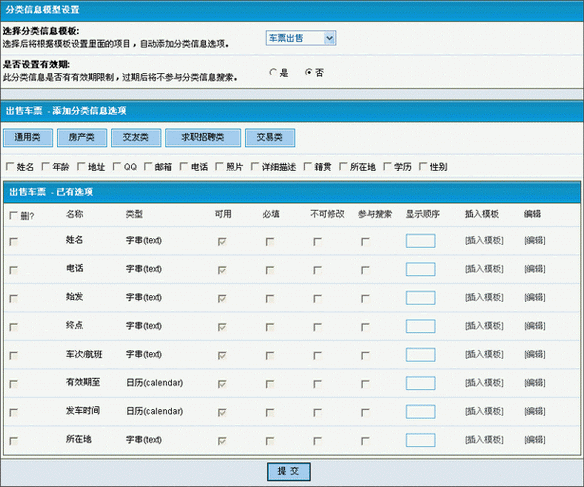This screenshot has height=487, width=584.
Task: Click [编辑] link for 有效期至 row
Action: (x=535, y=383)
